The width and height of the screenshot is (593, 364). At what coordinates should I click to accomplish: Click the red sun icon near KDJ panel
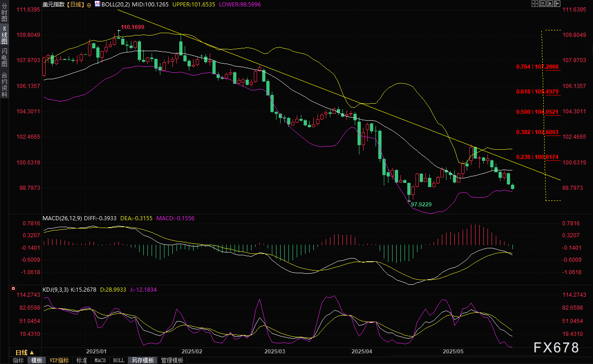tap(13, 289)
